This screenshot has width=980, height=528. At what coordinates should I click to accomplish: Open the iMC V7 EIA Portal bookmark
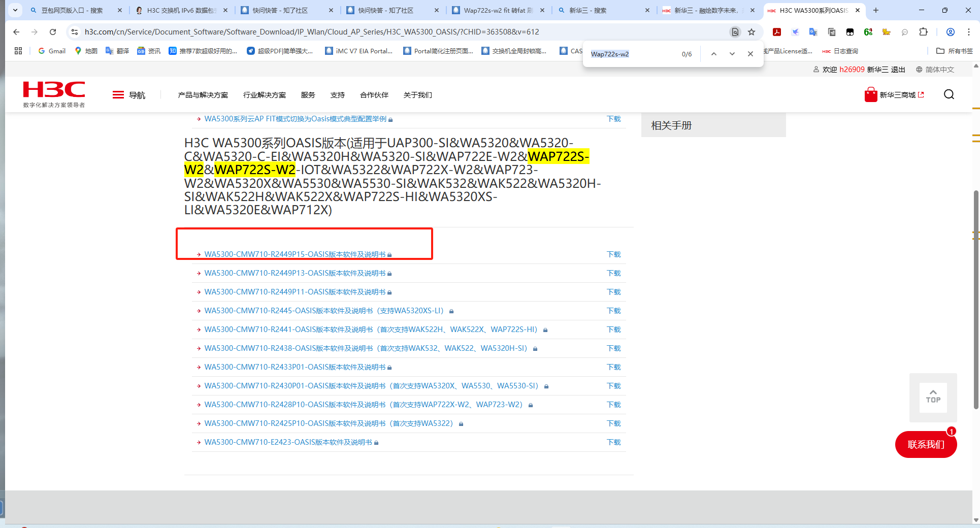click(x=359, y=51)
